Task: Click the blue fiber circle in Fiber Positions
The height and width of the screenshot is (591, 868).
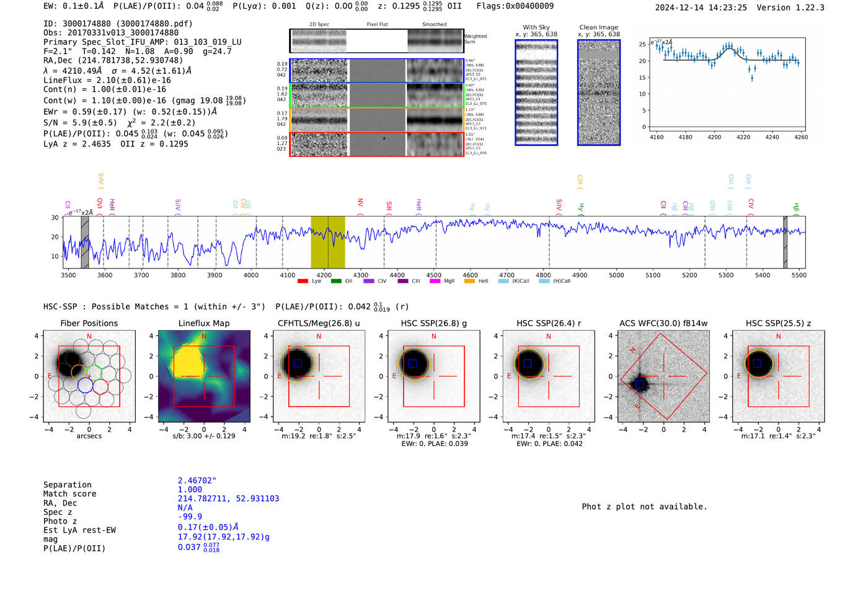Action: coord(85,385)
